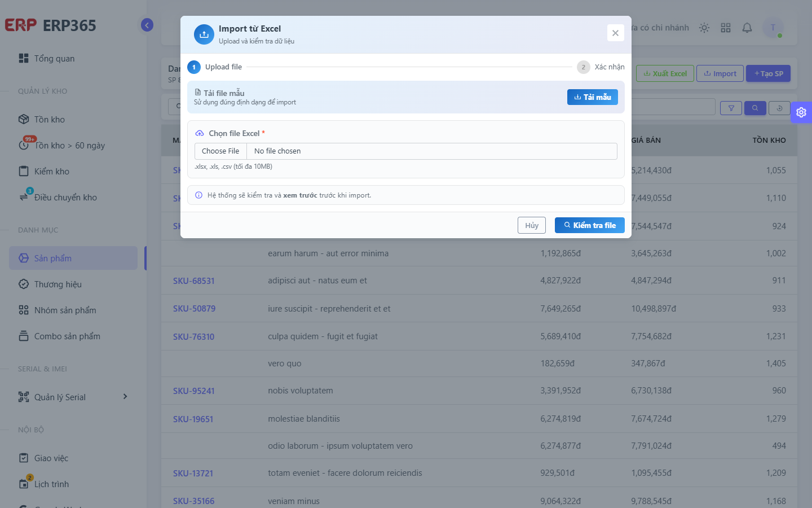Click the Giao việc checklist icon
Screen dimensions: 812x508
(24, 458)
